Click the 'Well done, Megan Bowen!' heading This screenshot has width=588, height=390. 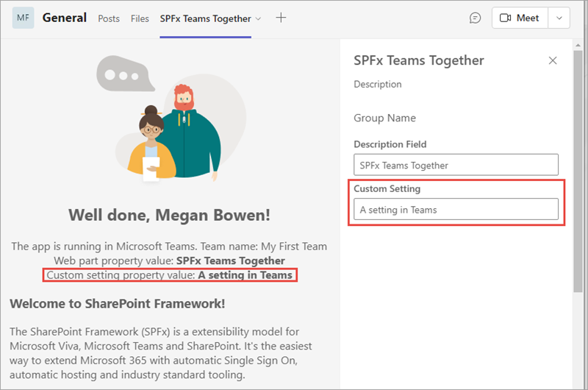169,215
